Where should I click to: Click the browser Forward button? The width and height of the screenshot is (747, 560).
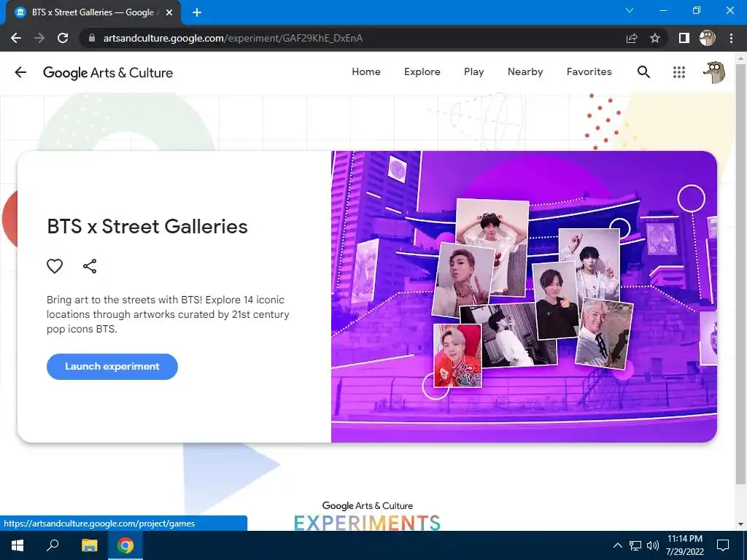tap(39, 38)
